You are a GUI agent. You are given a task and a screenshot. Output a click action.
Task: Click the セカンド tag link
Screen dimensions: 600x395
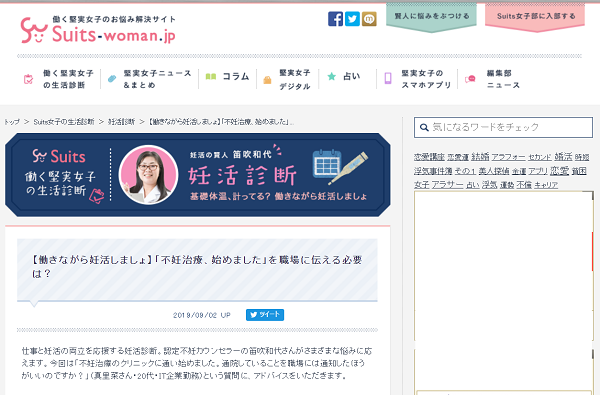coord(540,157)
